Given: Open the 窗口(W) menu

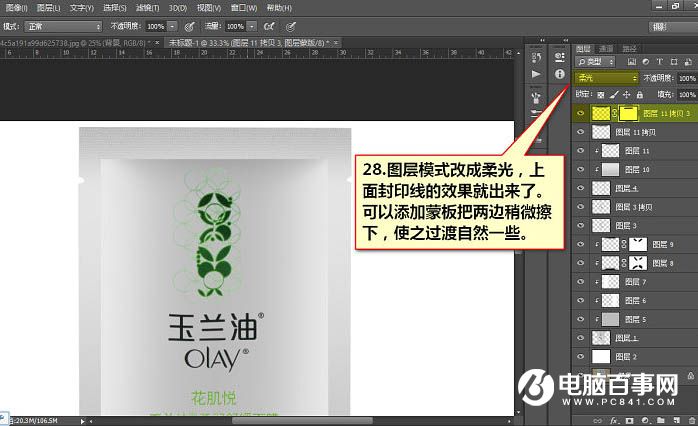Looking at the screenshot, I should click(x=244, y=8).
